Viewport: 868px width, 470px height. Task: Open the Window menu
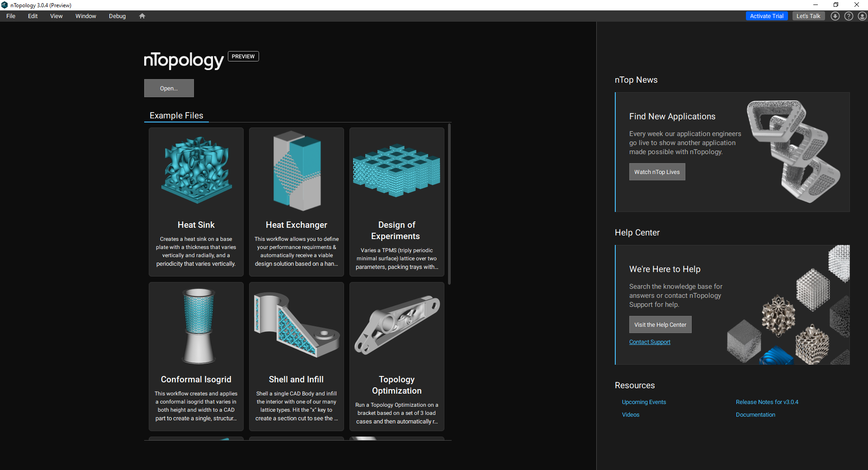(85, 16)
